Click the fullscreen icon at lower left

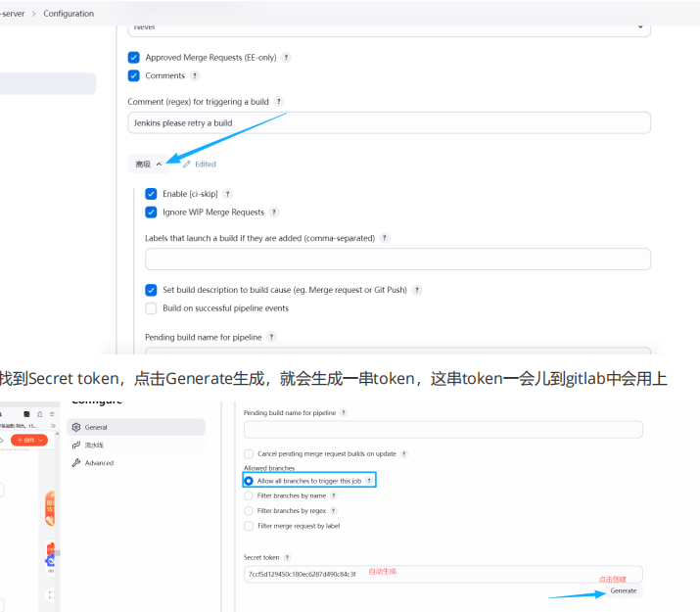click(x=51, y=594)
